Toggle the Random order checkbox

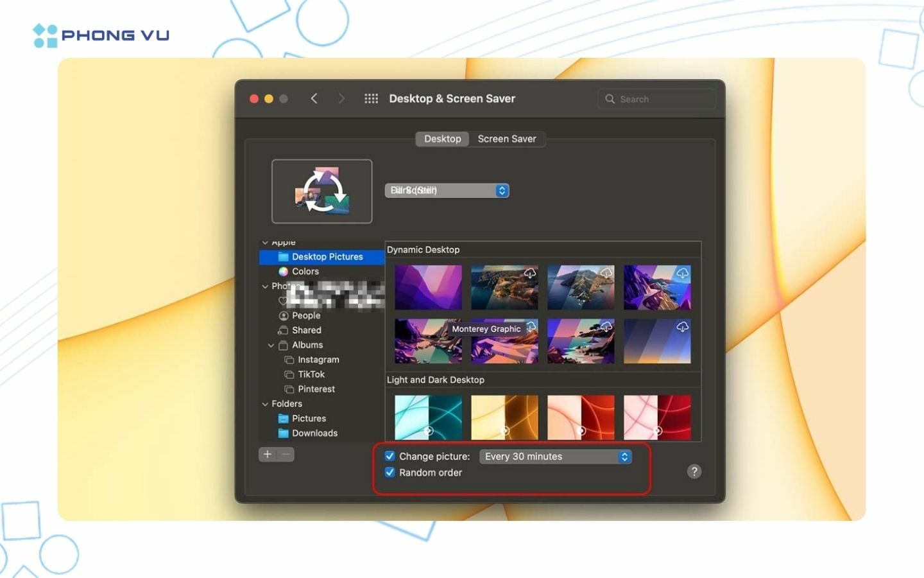[389, 472]
